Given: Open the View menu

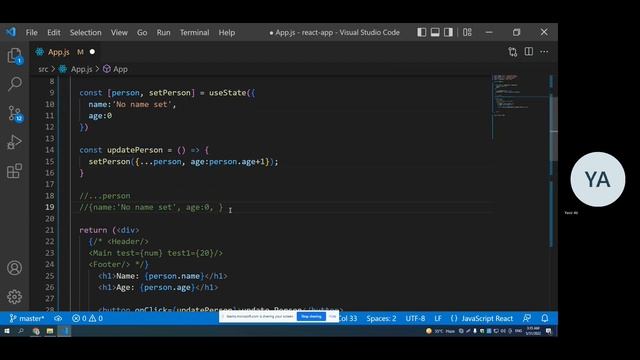Looking at the screenshot, I should pos(119,33).
